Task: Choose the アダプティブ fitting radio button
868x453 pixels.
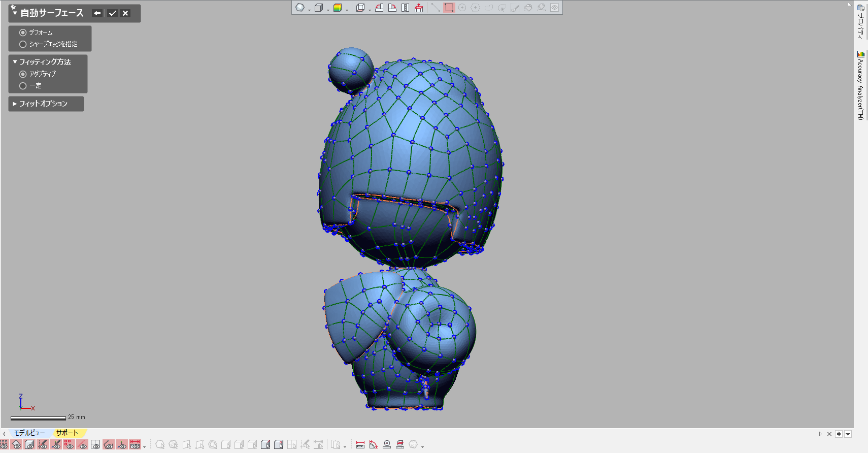Action: [23, 74]
